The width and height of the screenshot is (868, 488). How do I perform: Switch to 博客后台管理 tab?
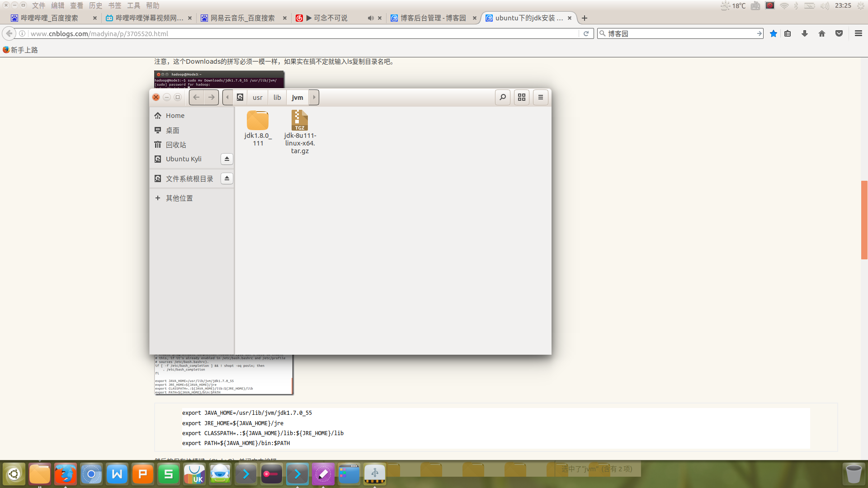pyautogui.click(x=429, y=18)
